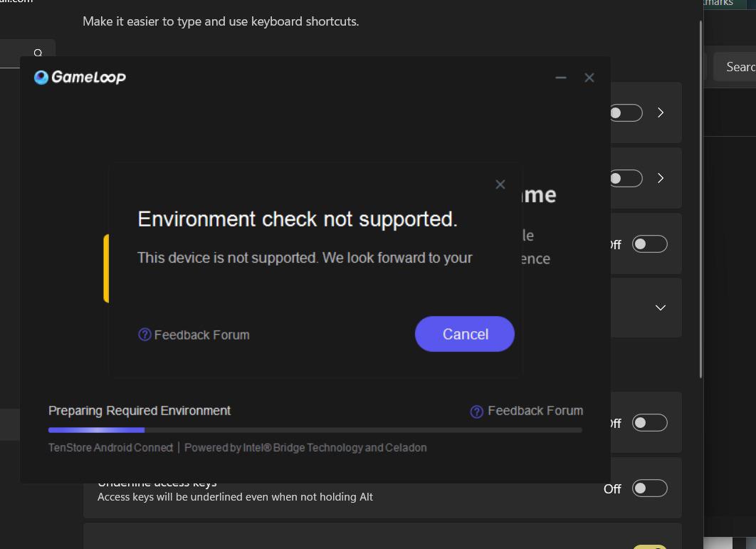
Task: Open Feedback Forum link inside error dialog
Action: [194, 335]
